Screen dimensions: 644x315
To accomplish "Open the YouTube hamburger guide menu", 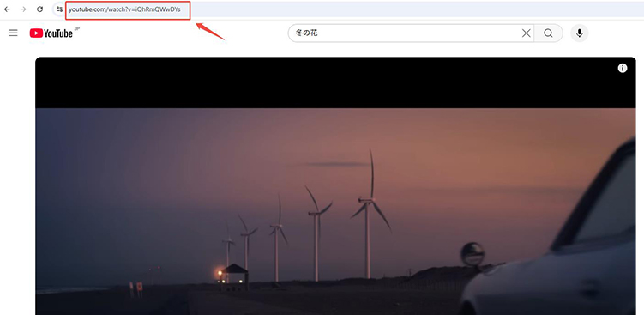I will pos(13,33).
